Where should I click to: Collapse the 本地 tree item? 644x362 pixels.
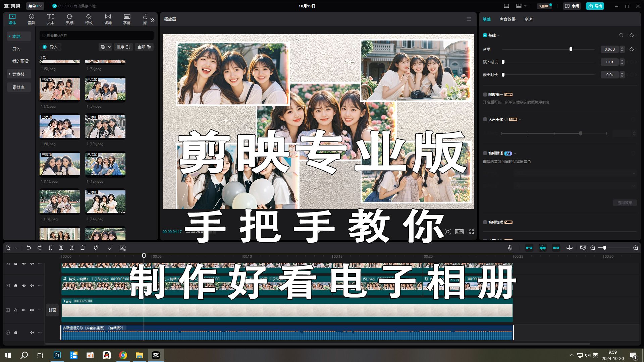click(10, 36)
